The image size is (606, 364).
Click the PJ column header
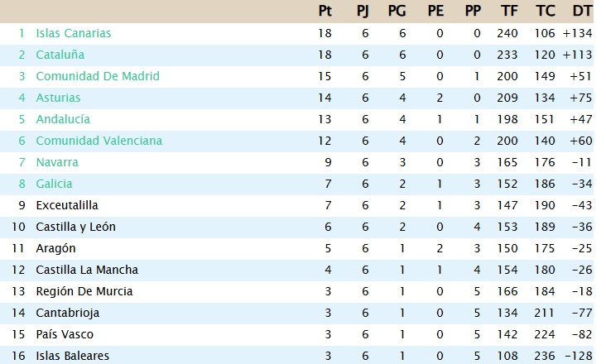362,12
